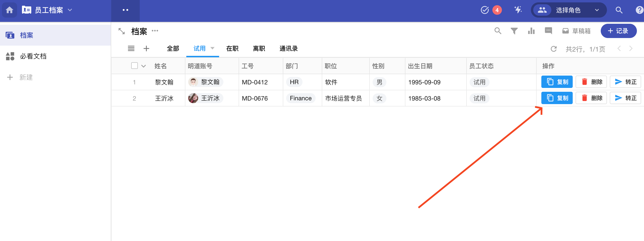
Task: Click the filter funnel icon
Action: [514, 31]
